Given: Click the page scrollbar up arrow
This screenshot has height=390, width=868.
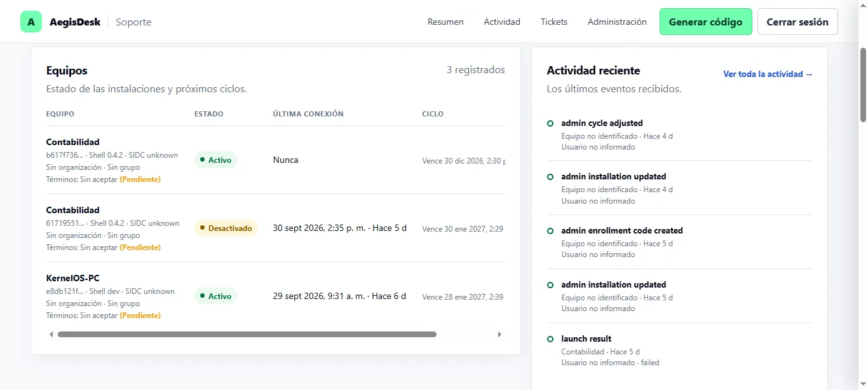Looking at the screenshot, I should coord(863,4).
